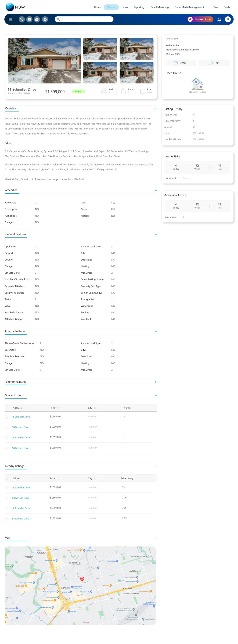Email the listing agent

tap(181, 63)
